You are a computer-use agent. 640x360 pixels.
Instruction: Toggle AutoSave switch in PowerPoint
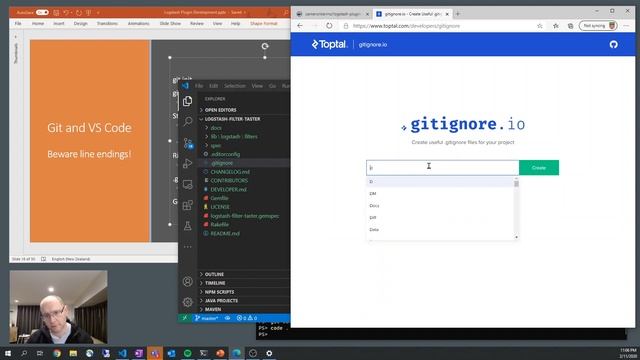click(x=42, y=13)
